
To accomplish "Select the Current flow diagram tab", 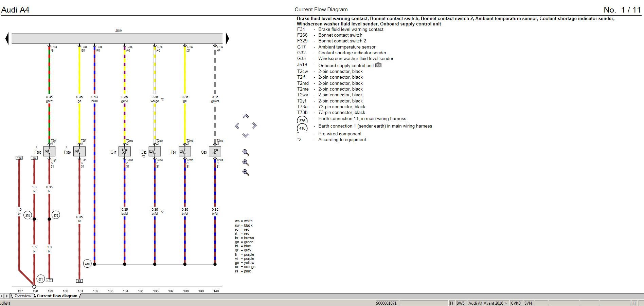I will (x=57, y=296).
